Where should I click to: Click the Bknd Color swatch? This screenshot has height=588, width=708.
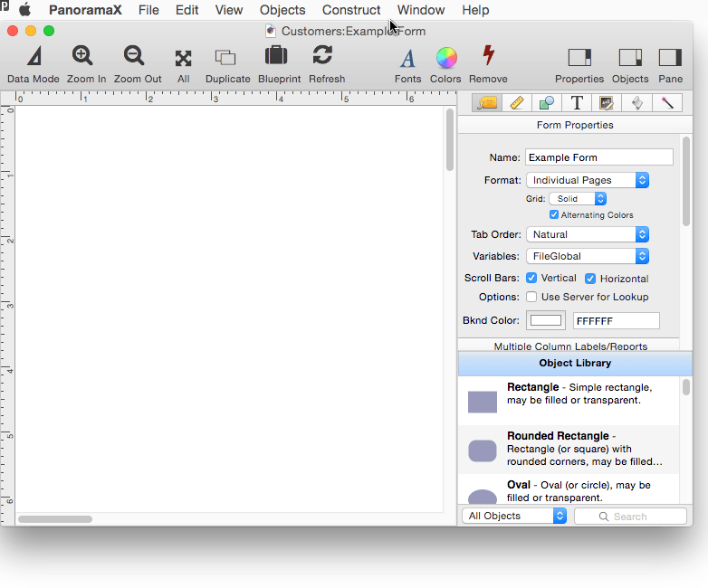click(545, 320)
